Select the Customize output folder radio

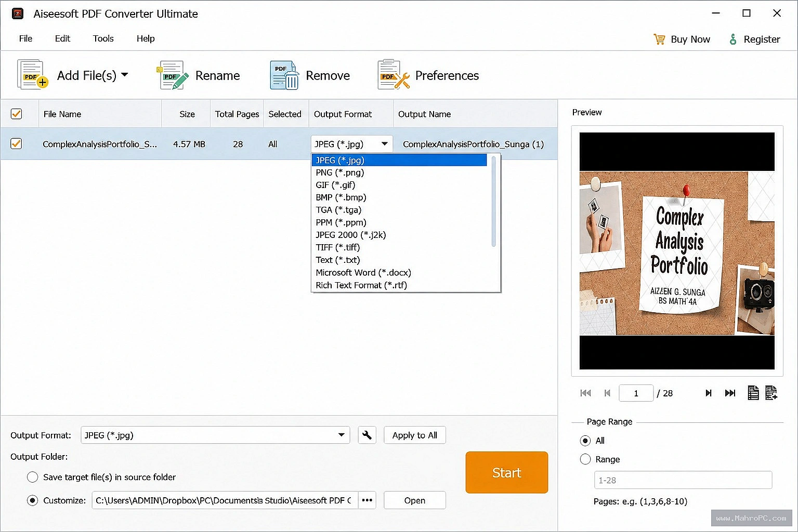pos(32,500)
